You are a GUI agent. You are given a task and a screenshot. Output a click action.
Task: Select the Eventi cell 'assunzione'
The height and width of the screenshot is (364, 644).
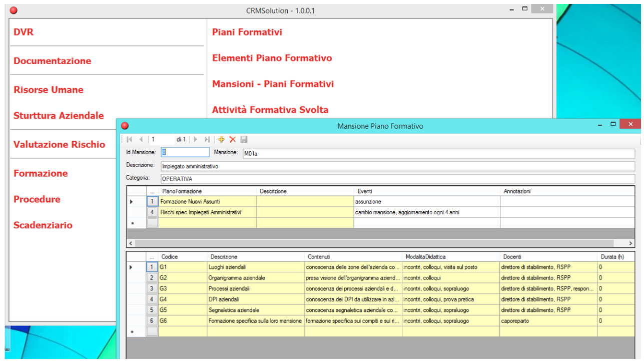(427, 202)
